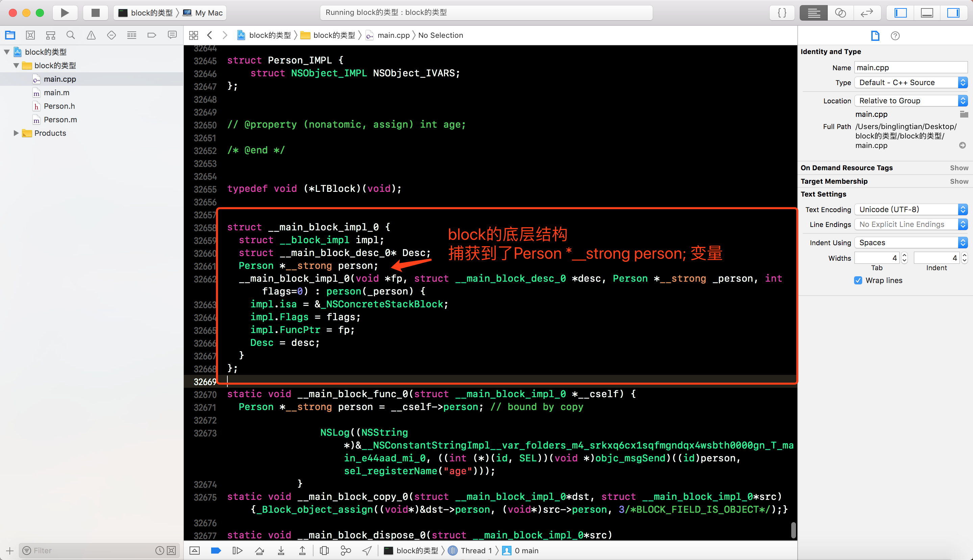Select main.m in project navigator
The width and height of the screenshot is (973, 560).
tap(56, 93)
